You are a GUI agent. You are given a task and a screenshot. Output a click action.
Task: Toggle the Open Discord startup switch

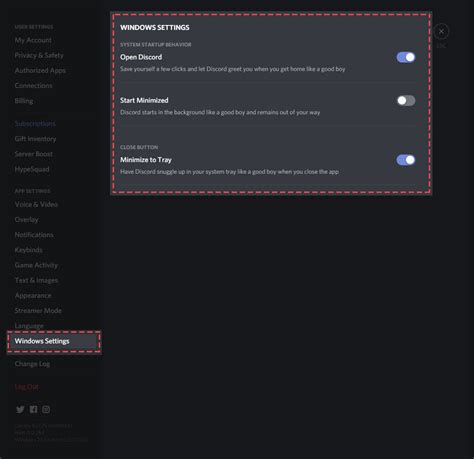[x=406, y=57]
